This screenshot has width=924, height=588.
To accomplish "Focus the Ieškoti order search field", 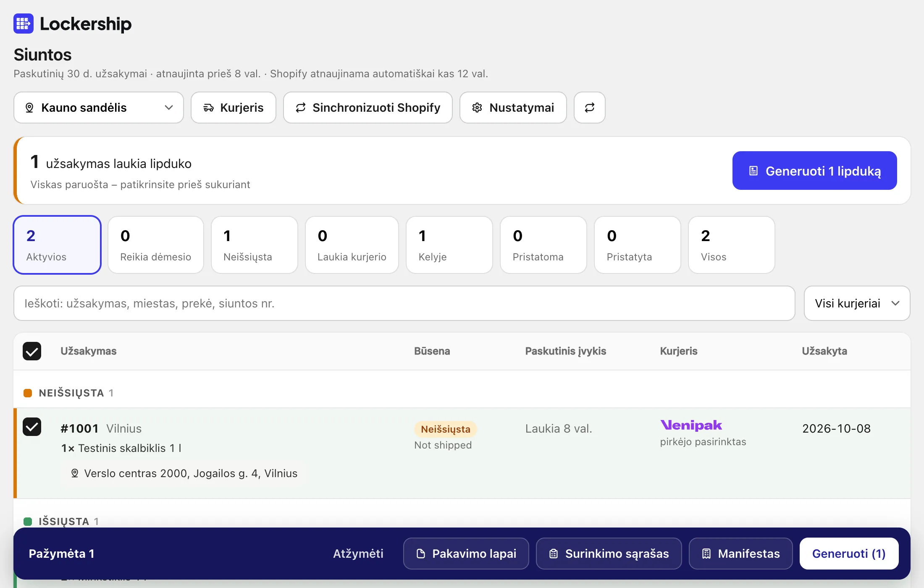I will 404,303.
